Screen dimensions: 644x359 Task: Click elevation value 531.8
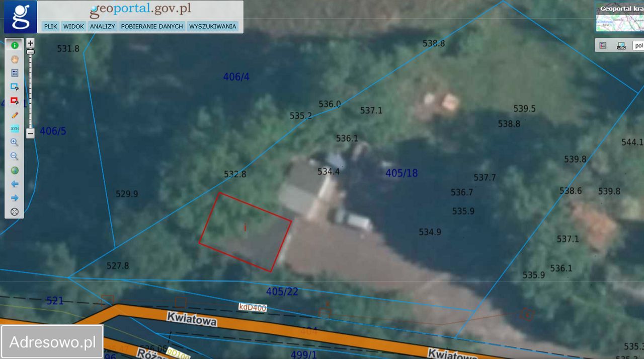pyautogui.click(x=68, y=49)
